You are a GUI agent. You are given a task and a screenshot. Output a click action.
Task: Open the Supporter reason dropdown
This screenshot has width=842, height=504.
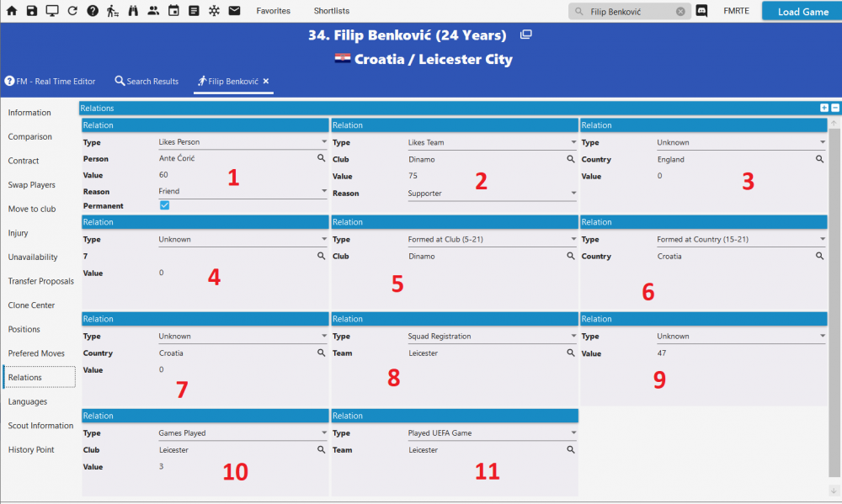coord(493,194)
